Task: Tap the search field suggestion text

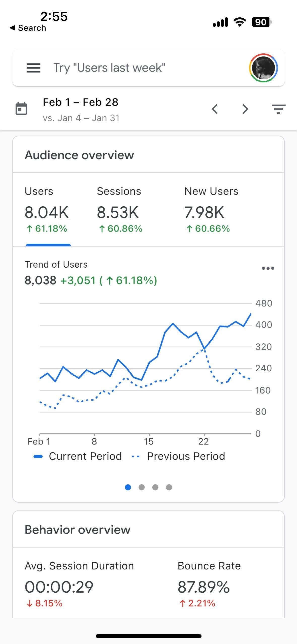Action: 109,67
